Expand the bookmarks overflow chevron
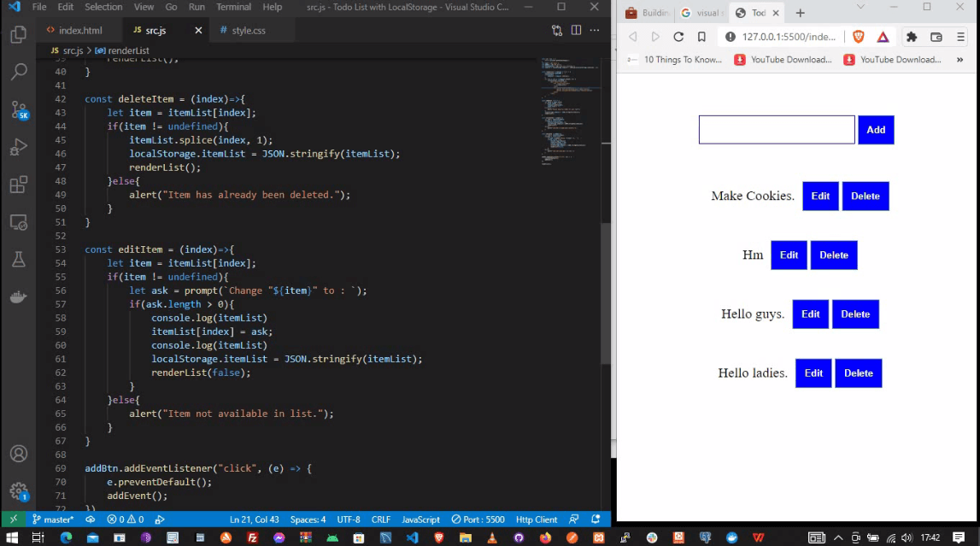This screenshot has height=546, width=980. pyautogui.click(x=960, y=60)
